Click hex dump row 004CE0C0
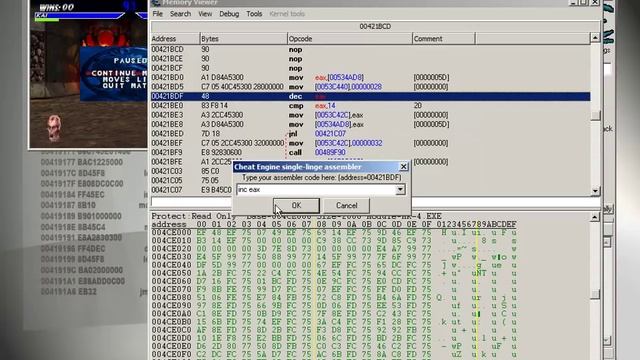 pyautogui.click(x=334, y=330)
